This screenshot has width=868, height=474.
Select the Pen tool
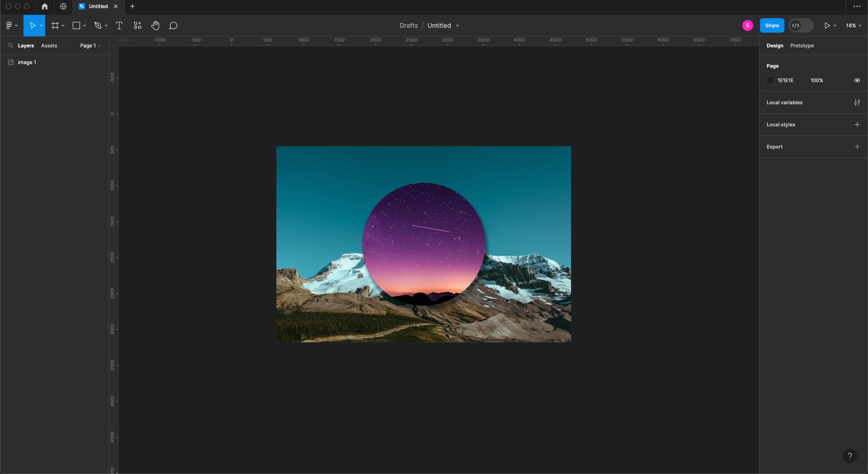point(98,26)
